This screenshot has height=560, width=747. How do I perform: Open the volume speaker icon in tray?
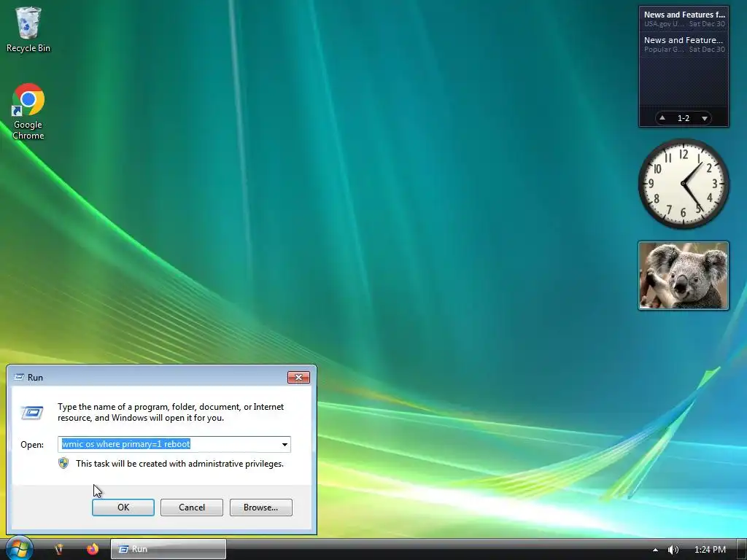tap(673, 550)
